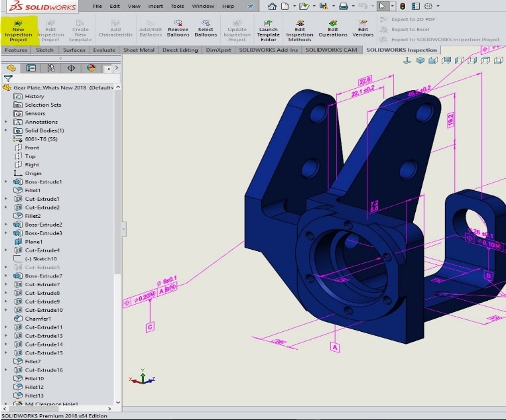Image resolution: width=506 pixels, height=420 pixels.
Task: Open DisplayManager color ball tab icon
Action: (x=91, y=68)
